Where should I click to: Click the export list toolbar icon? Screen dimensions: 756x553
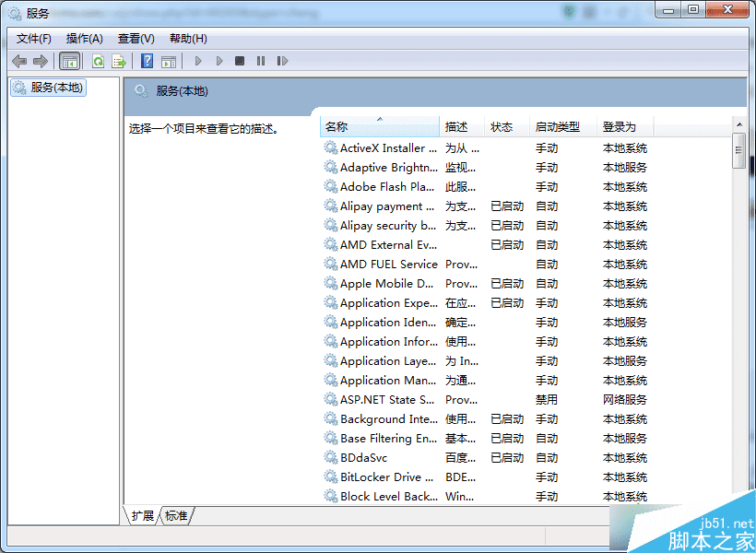coord(120,61)
